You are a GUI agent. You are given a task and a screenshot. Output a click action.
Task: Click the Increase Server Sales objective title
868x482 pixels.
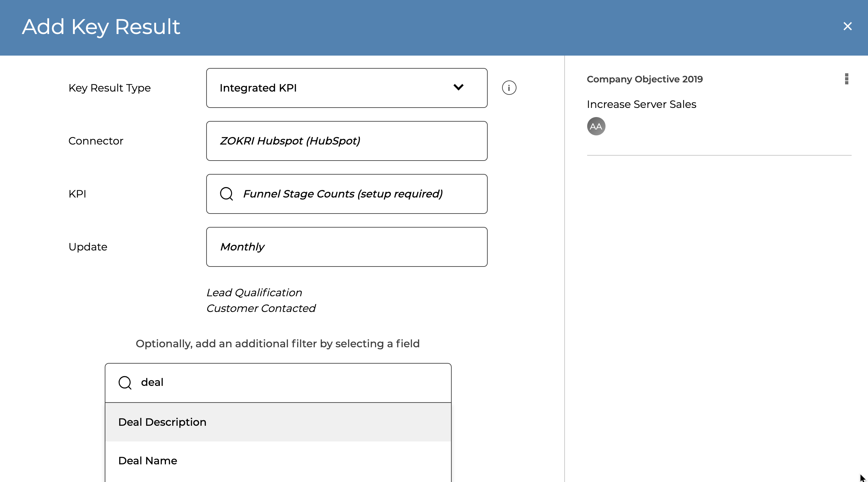(x=641, y=104)
